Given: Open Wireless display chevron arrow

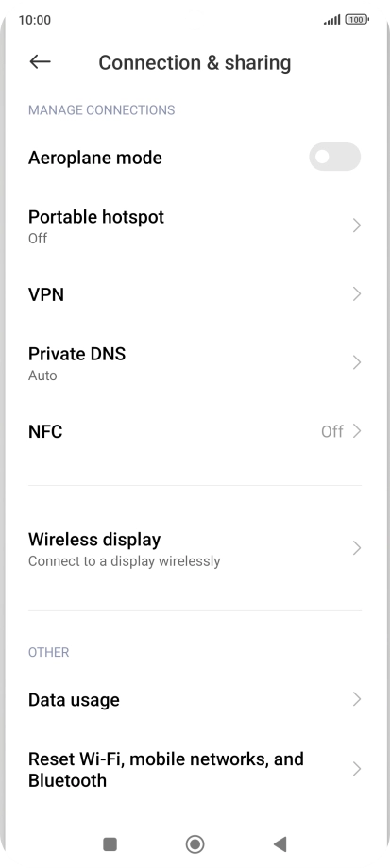Looking at the screenshot, I should click(357, 548).
